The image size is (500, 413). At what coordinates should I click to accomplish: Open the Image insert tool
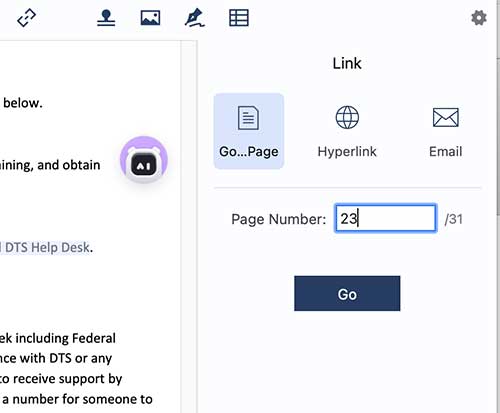tap(150, 18)
